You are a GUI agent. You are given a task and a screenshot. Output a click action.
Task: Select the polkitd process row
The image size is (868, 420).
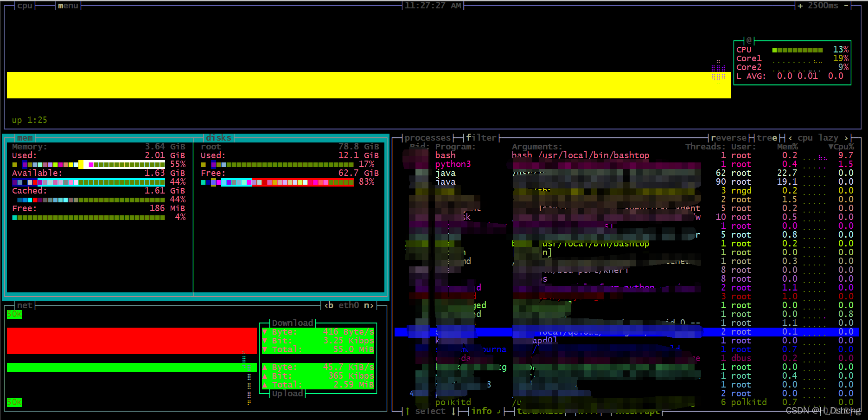626,402
